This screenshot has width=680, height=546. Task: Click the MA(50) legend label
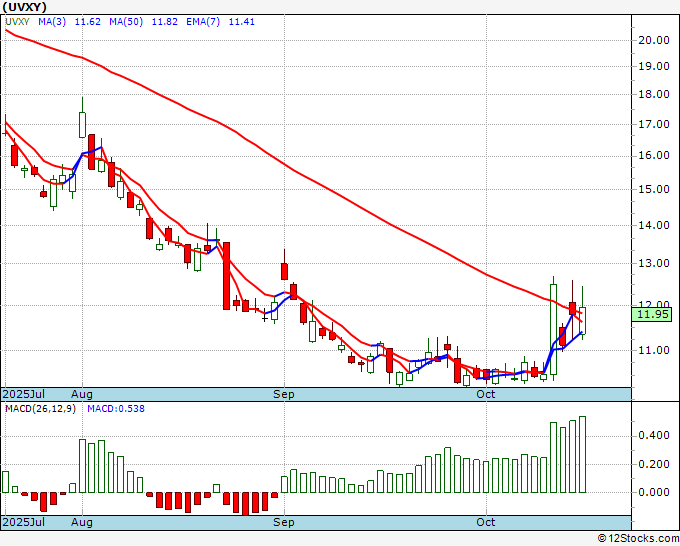(126, 22)
